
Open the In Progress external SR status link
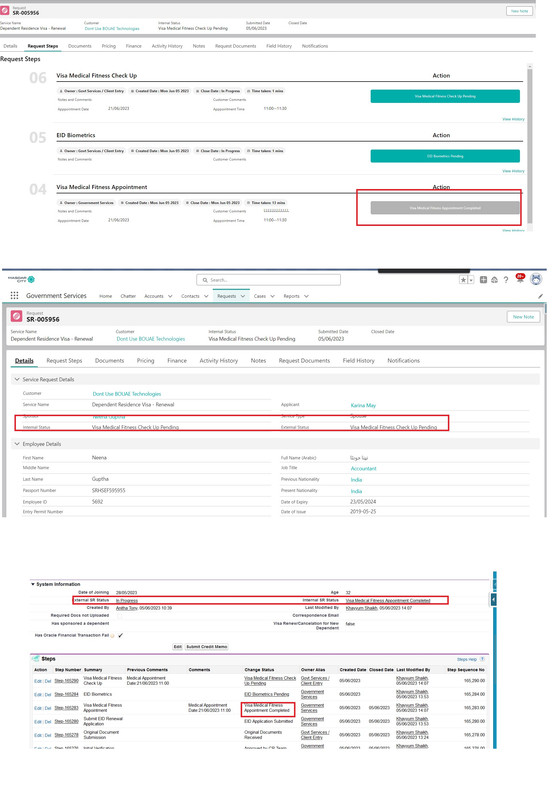click(x=127, y=601)
